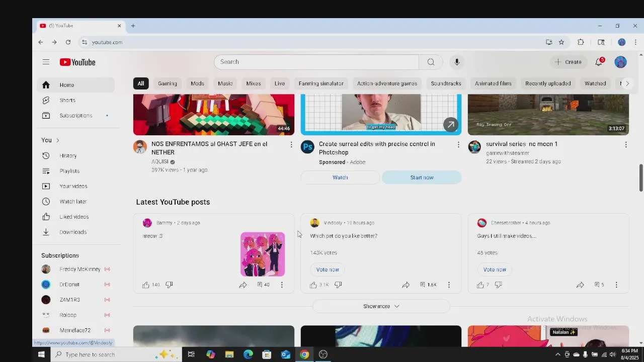Click the YouTube logo
This screenshot has height=362, width=644.
[x=77, y=62]
